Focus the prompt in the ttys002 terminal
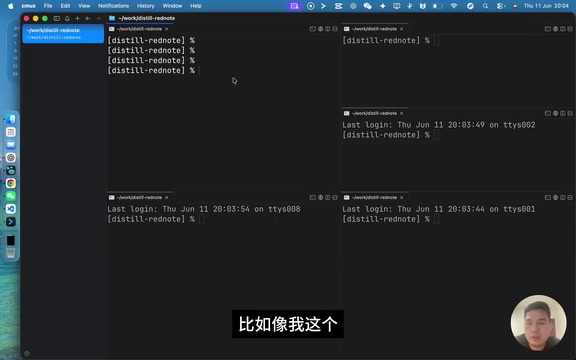 390,135
